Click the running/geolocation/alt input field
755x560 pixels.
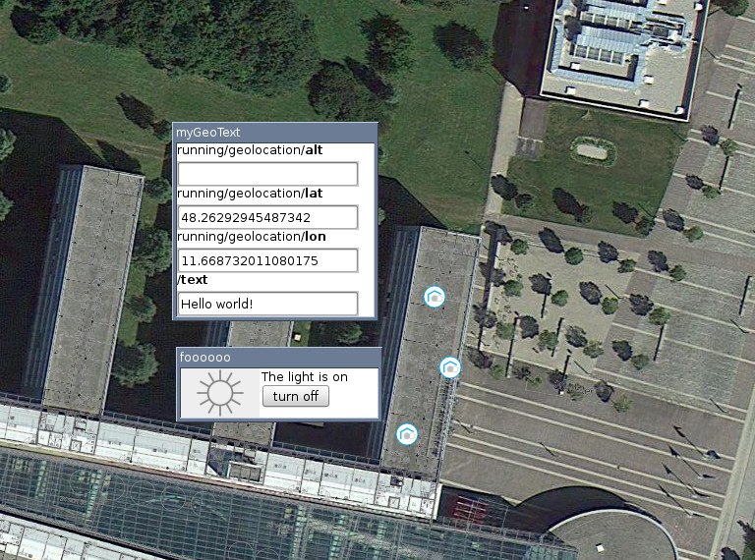pos(267,174)
